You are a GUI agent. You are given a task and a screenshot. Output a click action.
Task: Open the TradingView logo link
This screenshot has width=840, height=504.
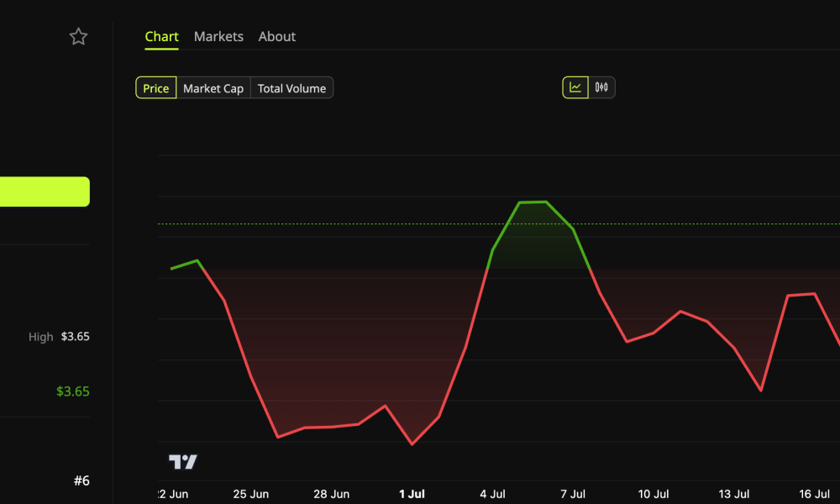(183, 462)
